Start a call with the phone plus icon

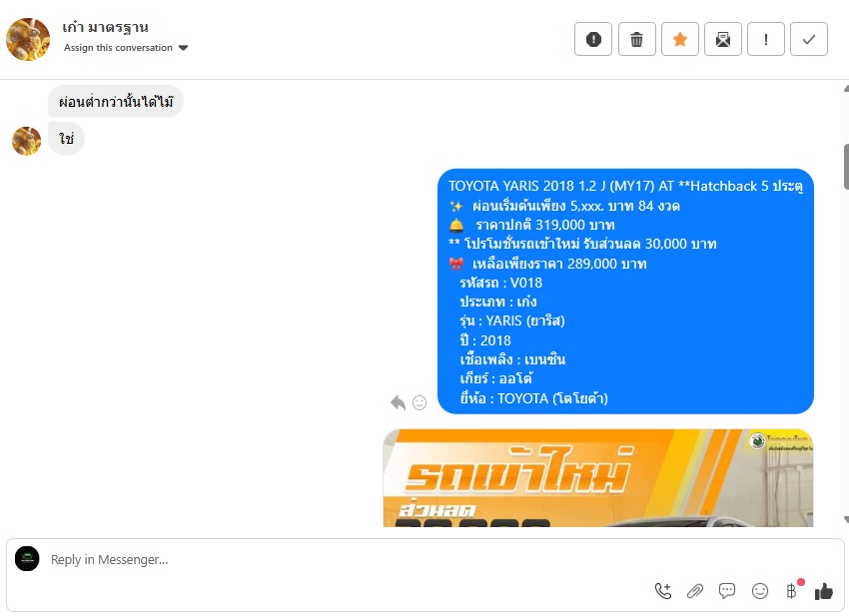click(663, 591)
